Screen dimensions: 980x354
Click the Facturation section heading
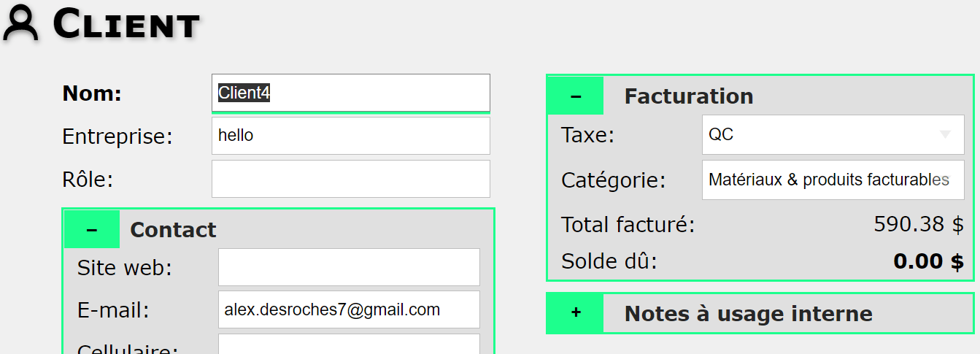point(688,96)
